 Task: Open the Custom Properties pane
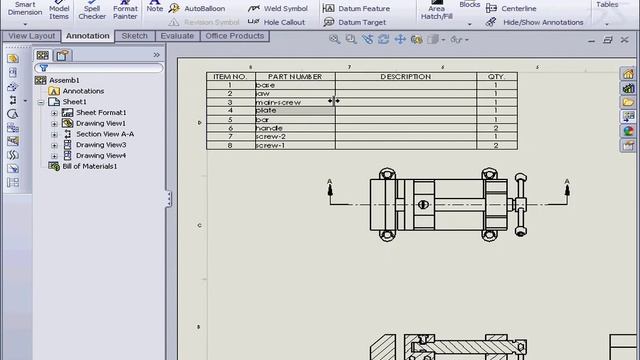(x=628, y=145)
